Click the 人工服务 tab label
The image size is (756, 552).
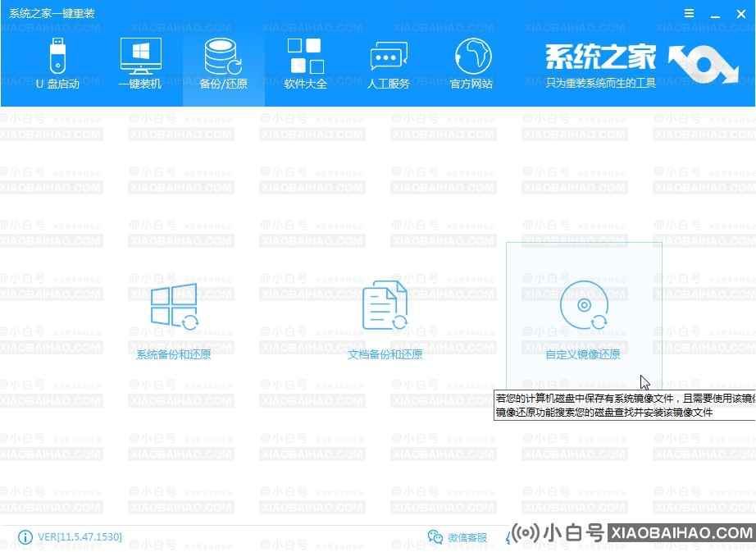(389, 84)
